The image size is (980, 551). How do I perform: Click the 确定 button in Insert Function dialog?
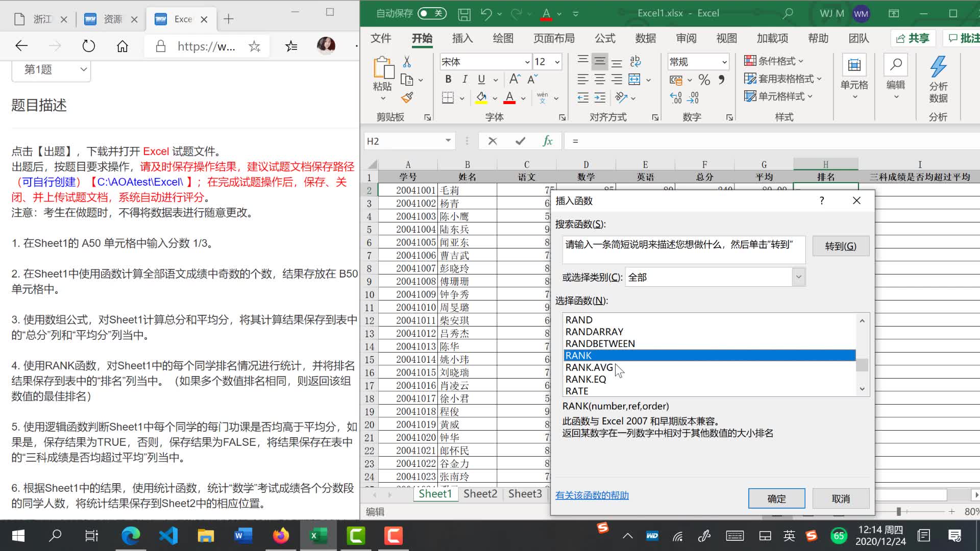776,498
